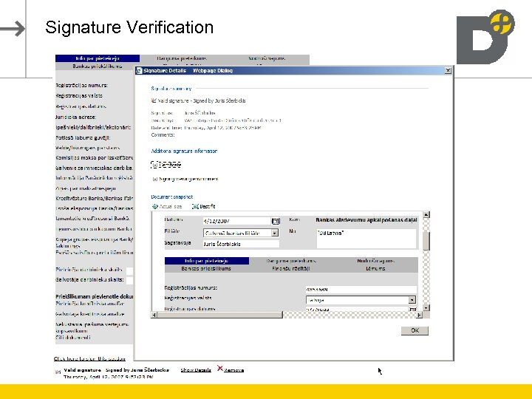532x399 pixels.
Task: Select Nodrošinājums tab in background form
Action: (267, 58)
